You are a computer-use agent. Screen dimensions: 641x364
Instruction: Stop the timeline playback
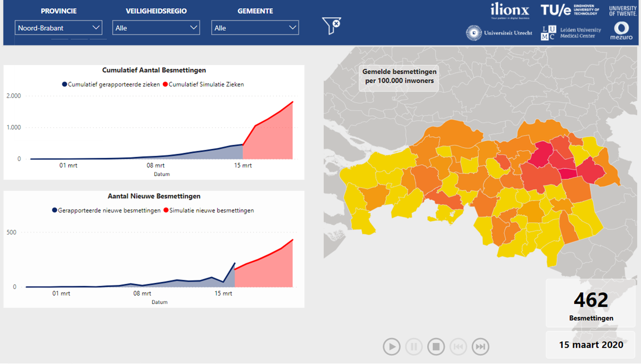pyautogui.click(x=436, y=346)
